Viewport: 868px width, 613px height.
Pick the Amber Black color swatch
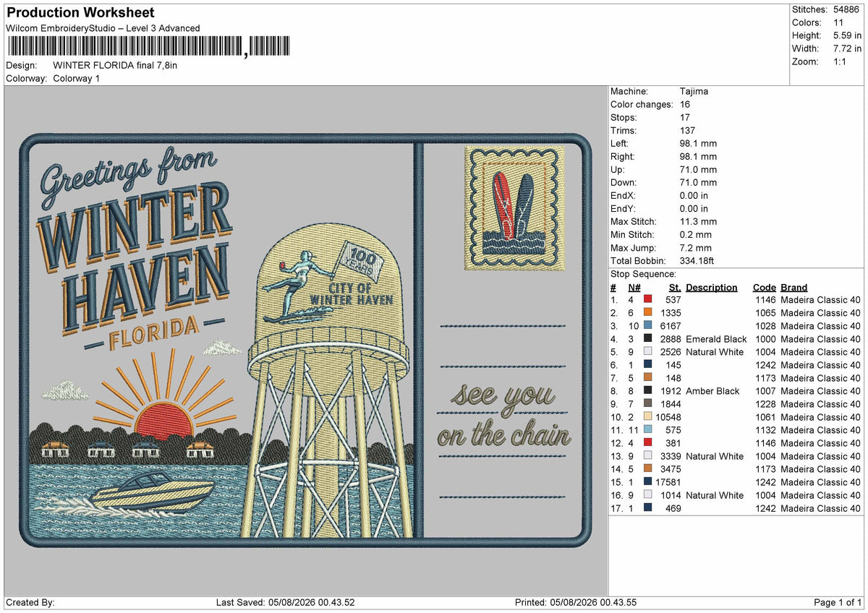click(648, 390)
